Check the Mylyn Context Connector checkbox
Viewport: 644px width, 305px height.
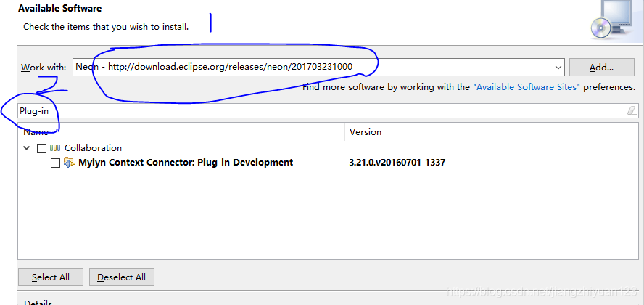[x=55, y=163]
